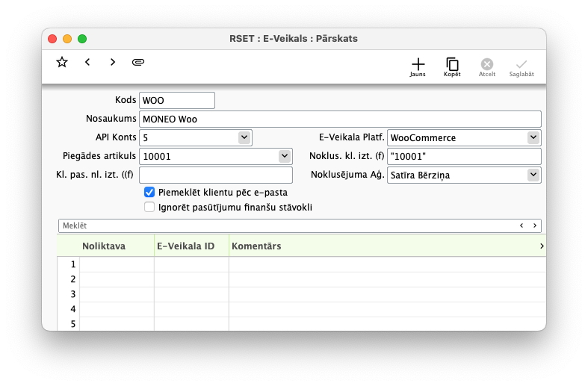
Task: Select row 2 number
Action: click(72, 279)
